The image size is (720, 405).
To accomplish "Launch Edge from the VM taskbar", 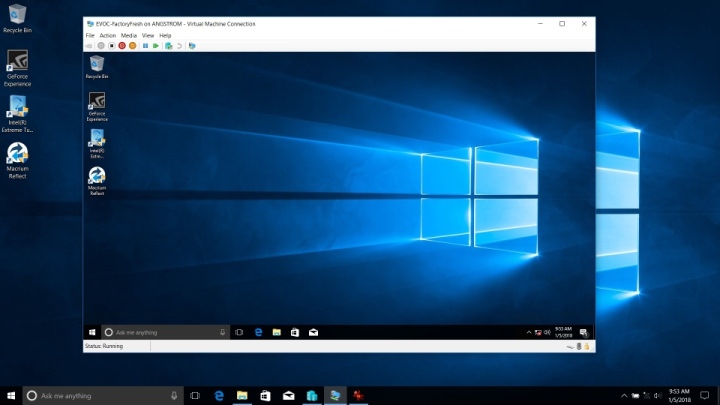I will [x=259, y=332].
